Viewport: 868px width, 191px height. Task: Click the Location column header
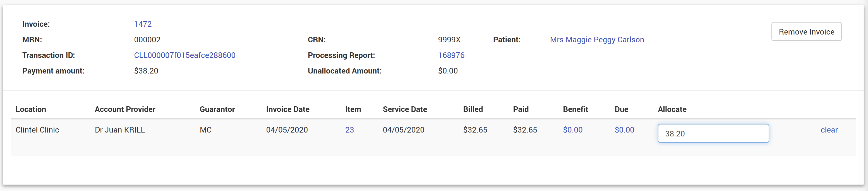coord(31,109)
